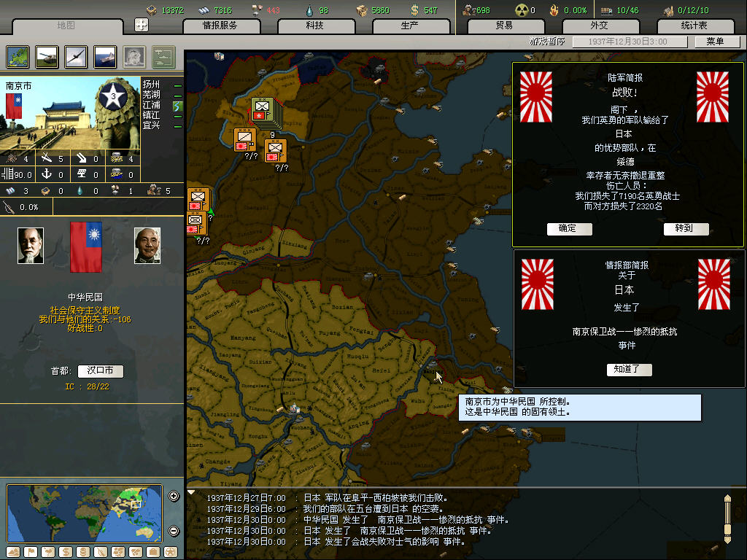The width and height of the screenshot is (747, 560).
Task: Open the naval units ship icon
Action: 105,57
